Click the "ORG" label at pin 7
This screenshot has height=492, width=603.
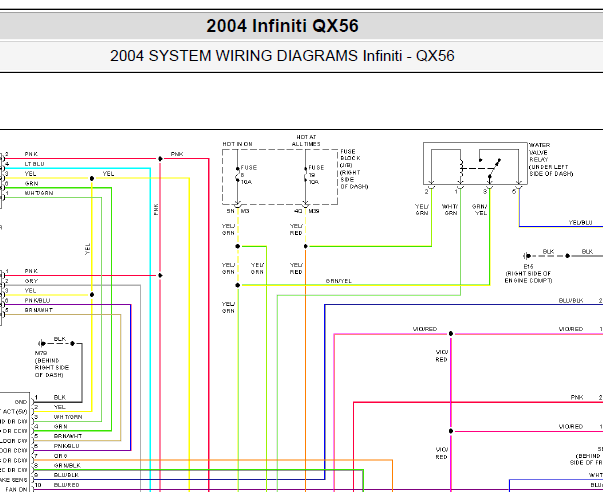[60, 455]
